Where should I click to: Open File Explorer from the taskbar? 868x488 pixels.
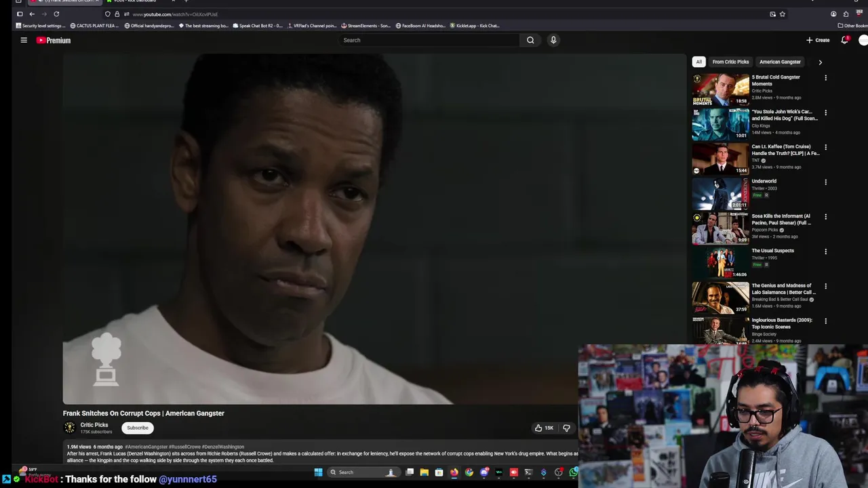425,472
